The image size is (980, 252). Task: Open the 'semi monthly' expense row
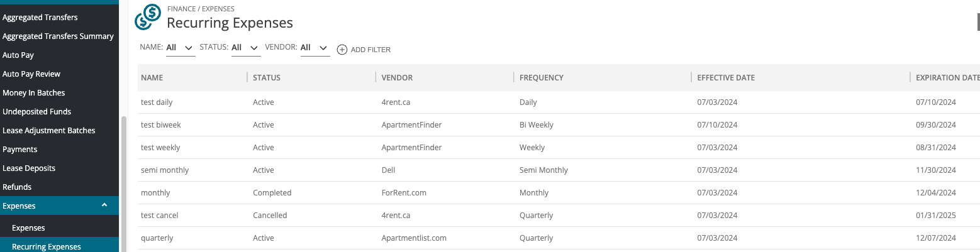pyautogui.click(x=559, y=170)
